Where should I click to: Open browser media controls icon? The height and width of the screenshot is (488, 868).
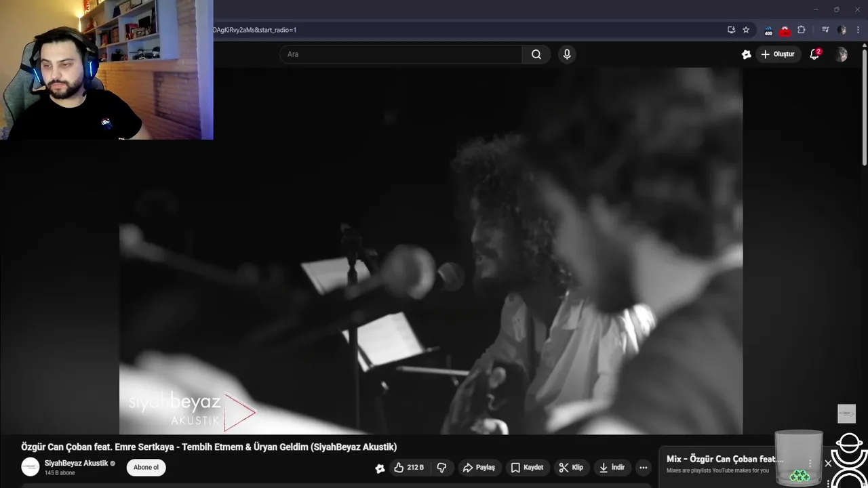click(825, 30)
